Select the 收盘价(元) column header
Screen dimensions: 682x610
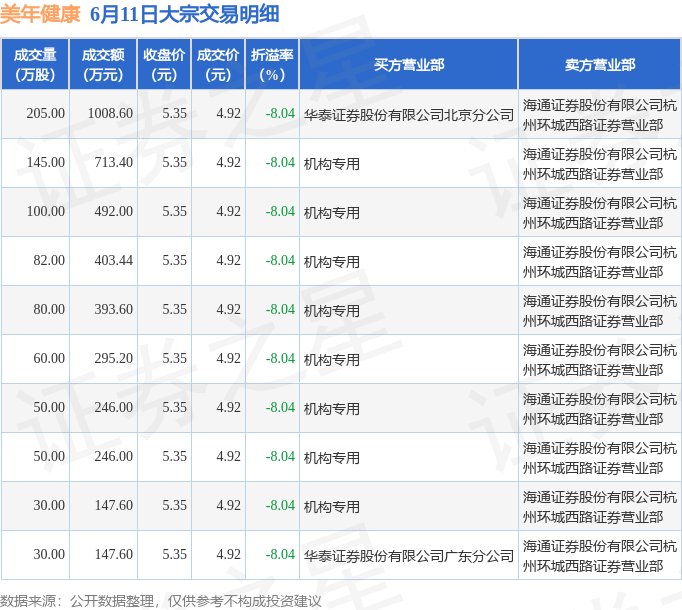pyautogui.click(x=164, y=64)
